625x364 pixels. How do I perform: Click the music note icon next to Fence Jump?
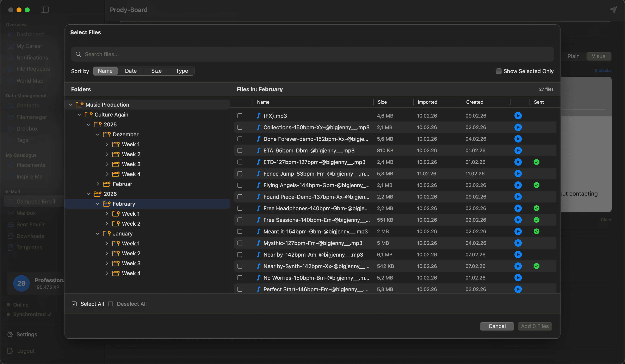(x=258, y=174)
